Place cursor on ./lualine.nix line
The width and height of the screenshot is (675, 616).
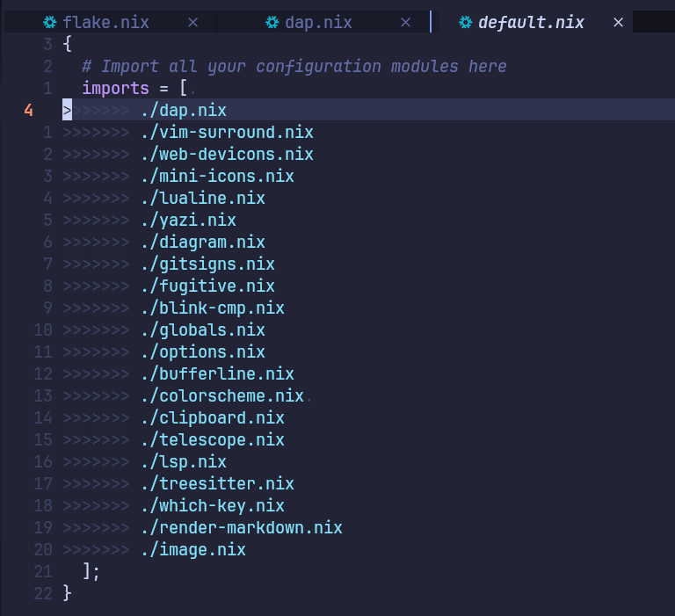tap(202, 199)
